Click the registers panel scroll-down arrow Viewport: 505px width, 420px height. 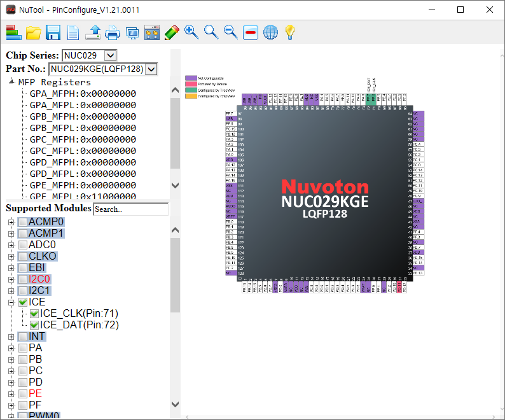point(175,185)
